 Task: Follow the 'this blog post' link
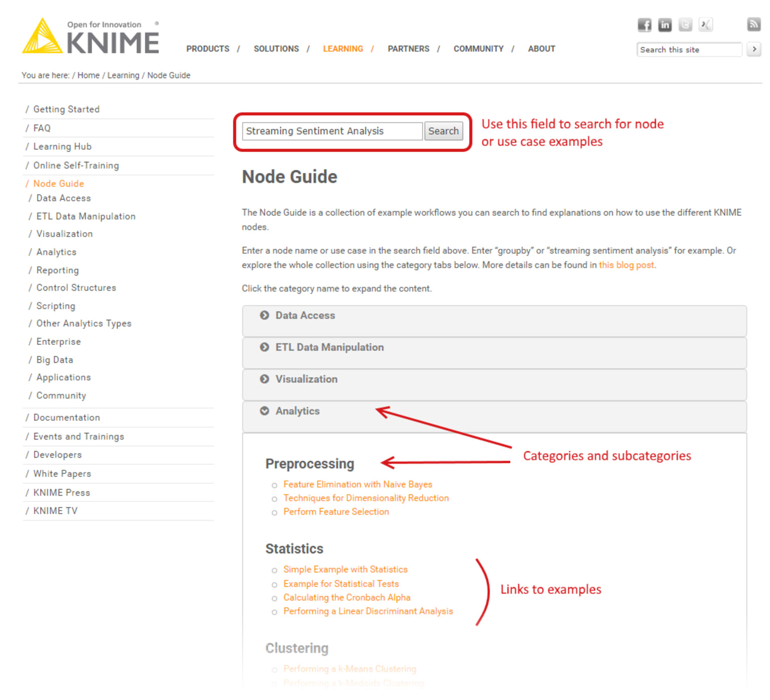pyautogui.click(x=627, y=265)
